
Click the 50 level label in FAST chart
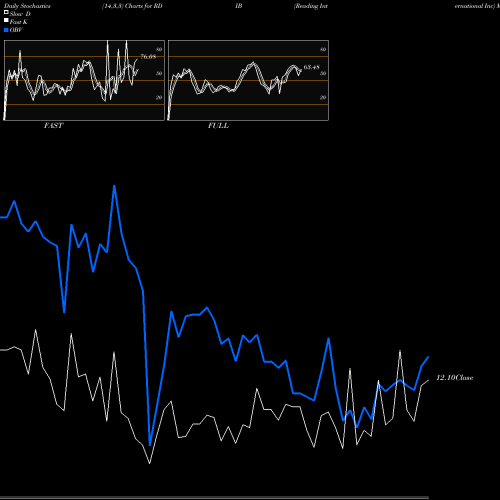pyautogui.click(x=159, y=73)
